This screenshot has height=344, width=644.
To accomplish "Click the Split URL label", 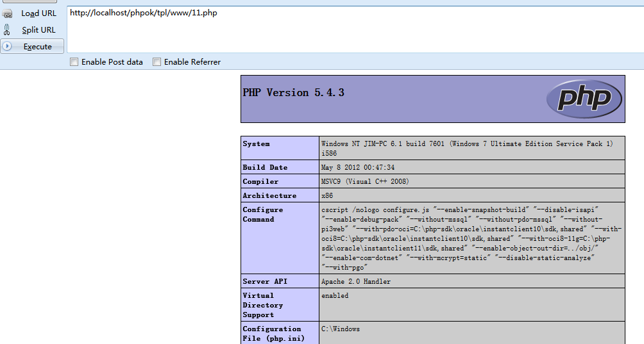I will (38, 30).
